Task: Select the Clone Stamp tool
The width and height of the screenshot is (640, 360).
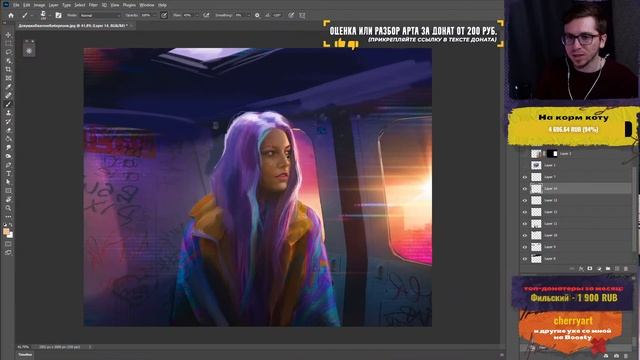Action: click(8, 113)
